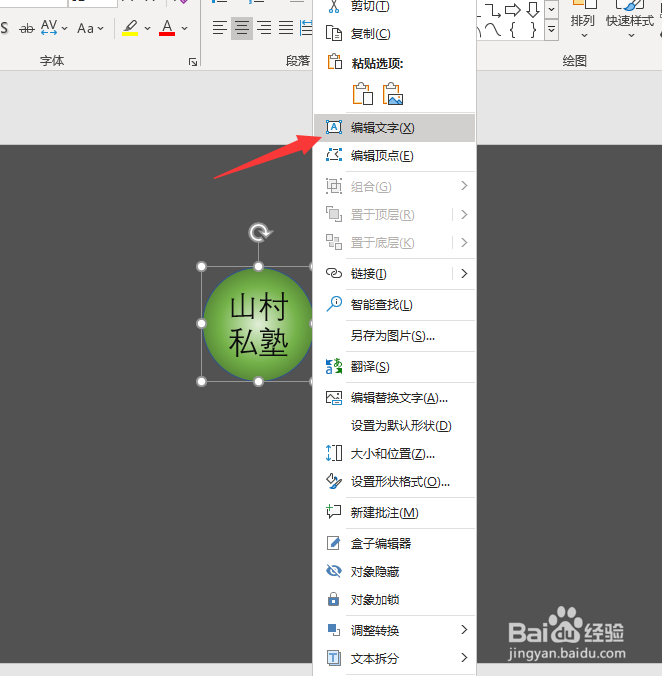Image resolution: width=662 pixels, height=676 pixels.
Task: Apply the yellow text highlight color
Action: coord(130,28)
